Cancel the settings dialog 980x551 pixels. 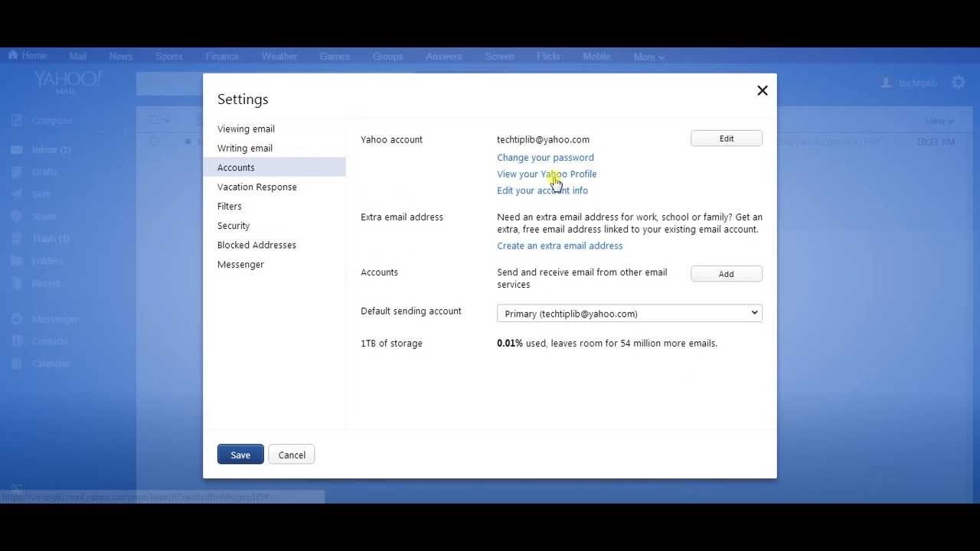coord(292,455)
